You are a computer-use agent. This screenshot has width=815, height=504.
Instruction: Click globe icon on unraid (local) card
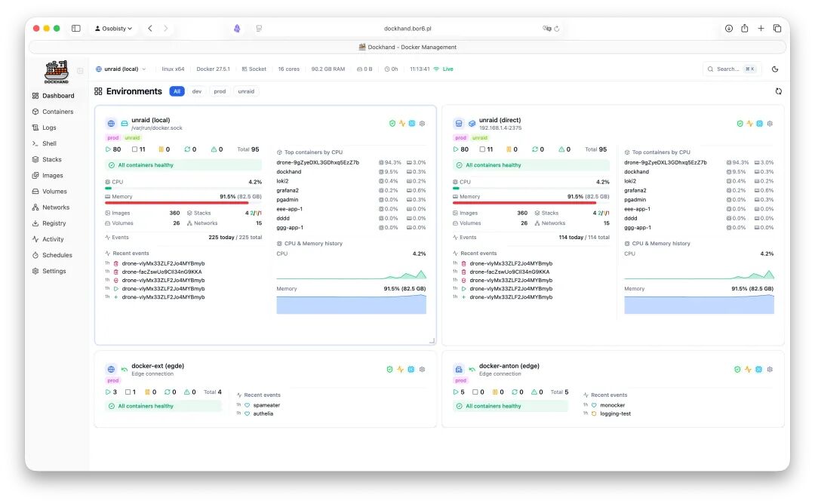[x=111, y=124]
